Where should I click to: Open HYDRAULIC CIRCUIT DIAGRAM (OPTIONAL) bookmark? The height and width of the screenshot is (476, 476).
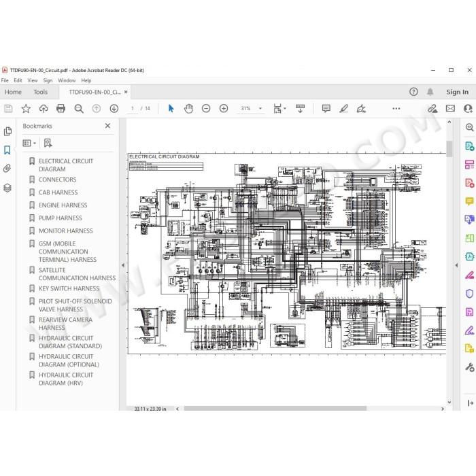(69, 360)
